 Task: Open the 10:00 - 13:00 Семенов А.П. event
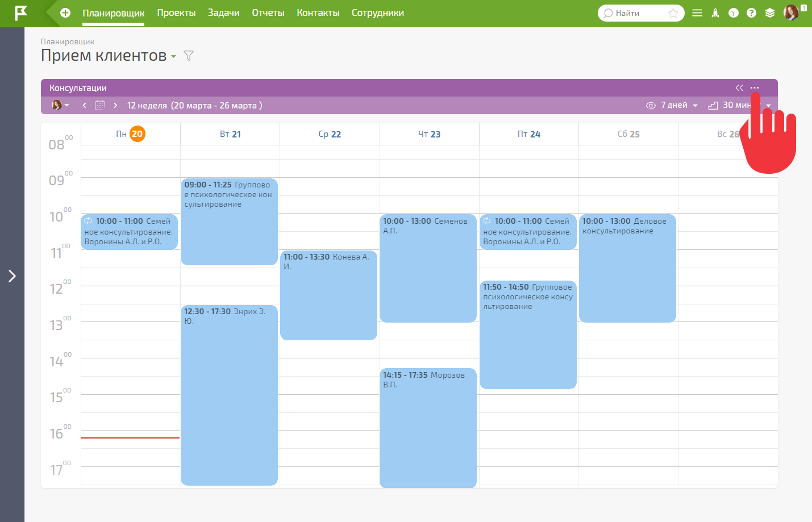click(x=428, y=268)
